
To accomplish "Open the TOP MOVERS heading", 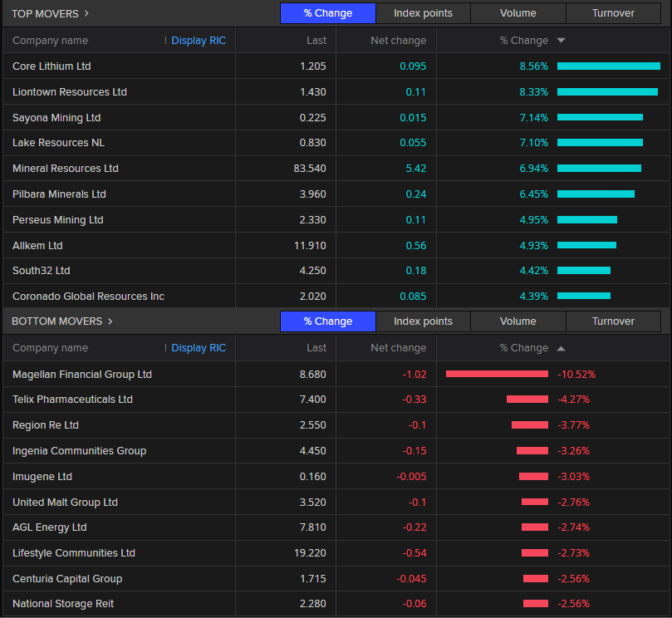I will (45, 14).
